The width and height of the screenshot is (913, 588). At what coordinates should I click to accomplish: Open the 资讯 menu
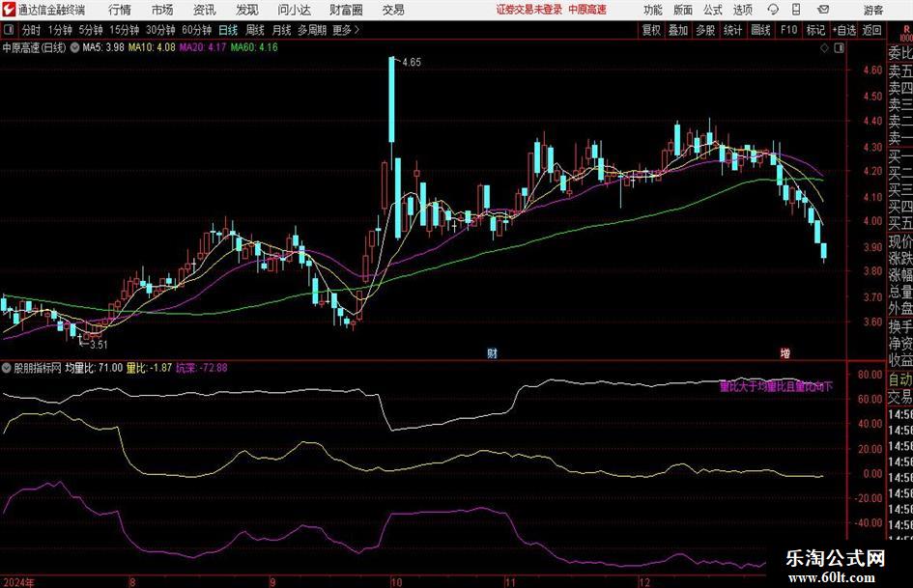click(x=205, y=10)
